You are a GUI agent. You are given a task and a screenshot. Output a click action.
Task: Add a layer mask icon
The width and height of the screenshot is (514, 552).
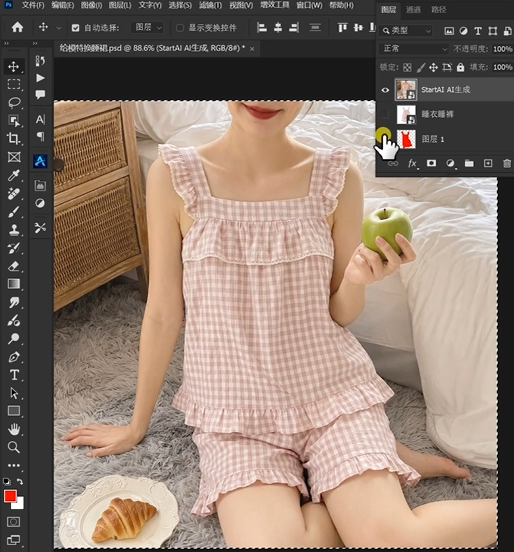[431, 163]
